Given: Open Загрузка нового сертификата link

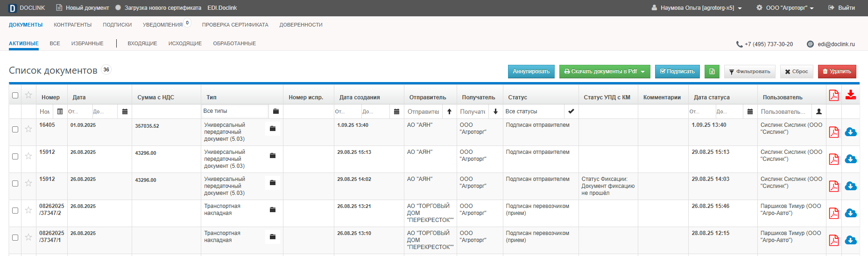Looking at the screenshot, I should click(x=158, y=8).
